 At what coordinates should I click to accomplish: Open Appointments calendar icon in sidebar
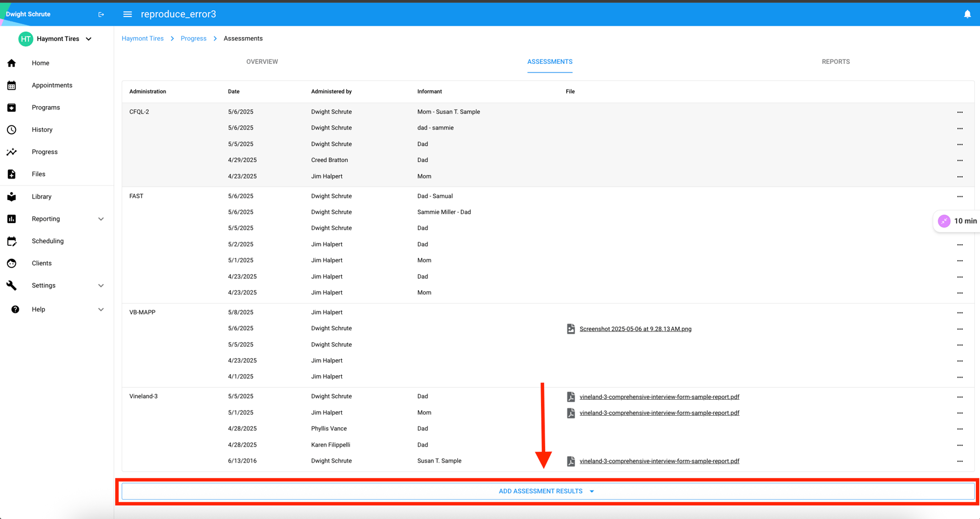[11, 86]
